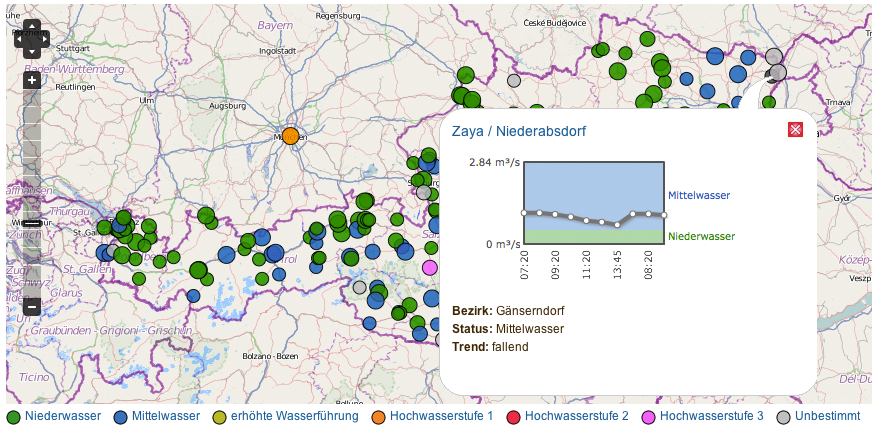This screenshot has height=429, width=879.
Task: Pan the map down with arrow control
Action: pyautogui.click(x=32, y=51)
